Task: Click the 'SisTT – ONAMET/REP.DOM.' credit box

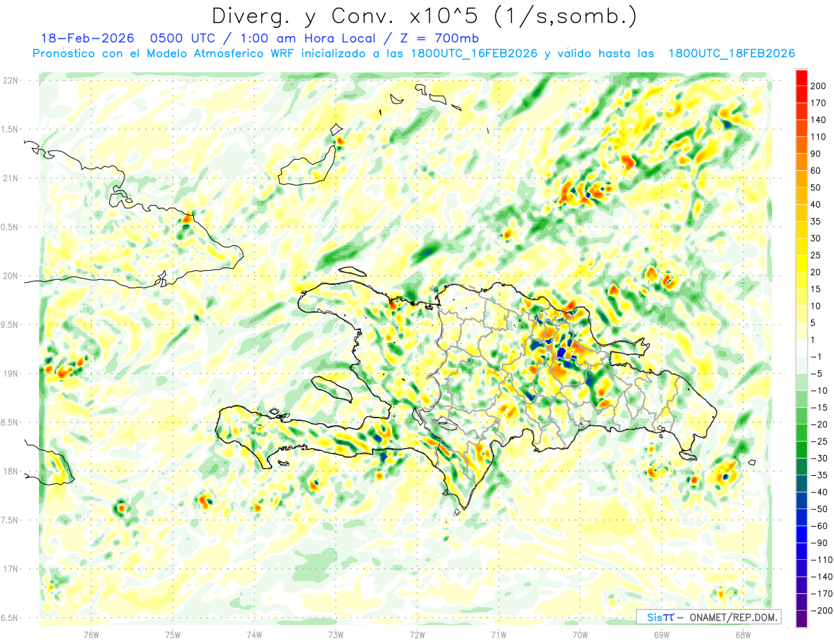Action: (708, 617)
